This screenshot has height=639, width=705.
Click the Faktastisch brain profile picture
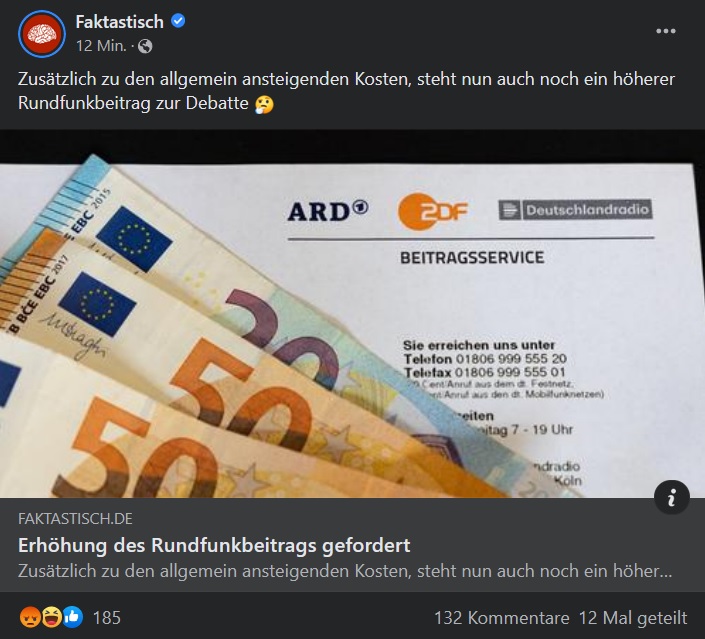pos(42,34)
